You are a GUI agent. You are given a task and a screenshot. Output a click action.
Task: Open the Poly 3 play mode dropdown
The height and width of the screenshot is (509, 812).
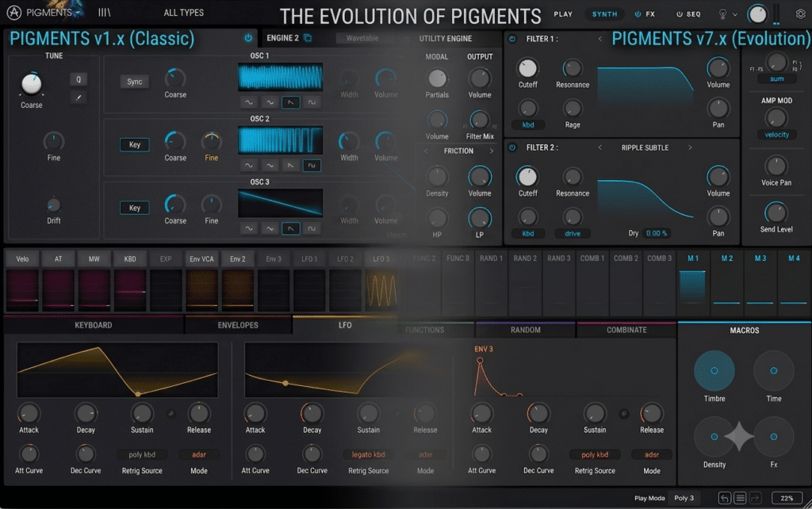[x=684, y=498]
